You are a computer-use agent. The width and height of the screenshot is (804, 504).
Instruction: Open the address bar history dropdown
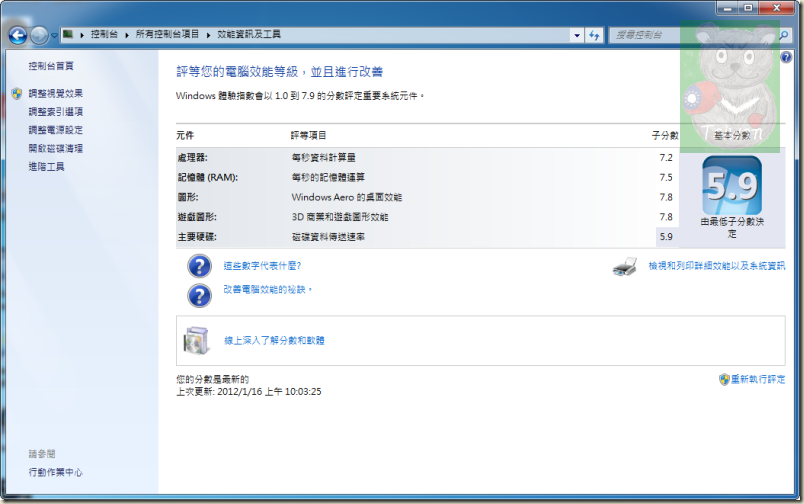tap(577, 35)
